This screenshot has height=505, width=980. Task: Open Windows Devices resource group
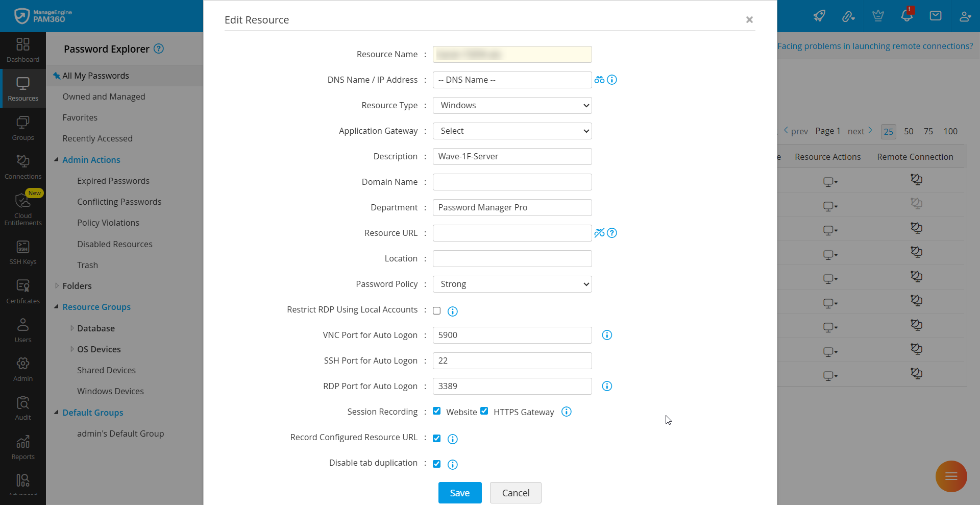(x=110, y=391)
